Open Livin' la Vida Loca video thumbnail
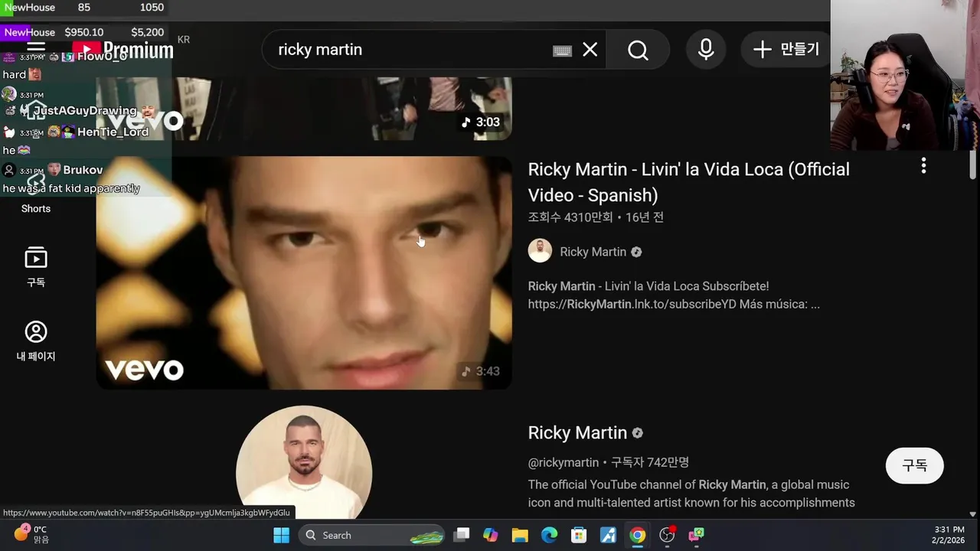 coord(304,272)
